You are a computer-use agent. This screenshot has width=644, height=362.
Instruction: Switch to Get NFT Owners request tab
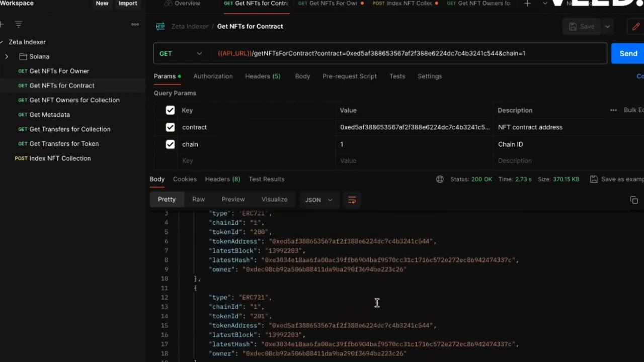click(x=479, y=4)
